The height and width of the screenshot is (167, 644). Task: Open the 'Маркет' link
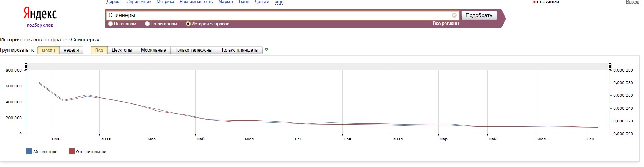[226, 2]
